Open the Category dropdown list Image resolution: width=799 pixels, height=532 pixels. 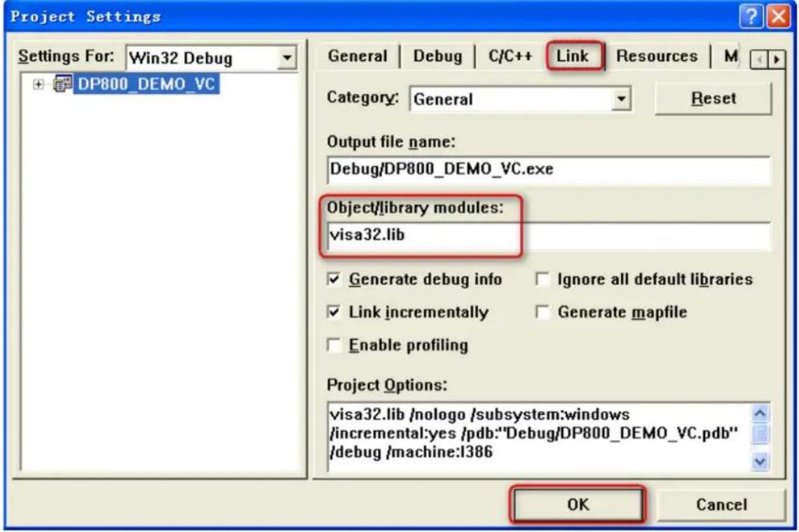click(621, 98)
